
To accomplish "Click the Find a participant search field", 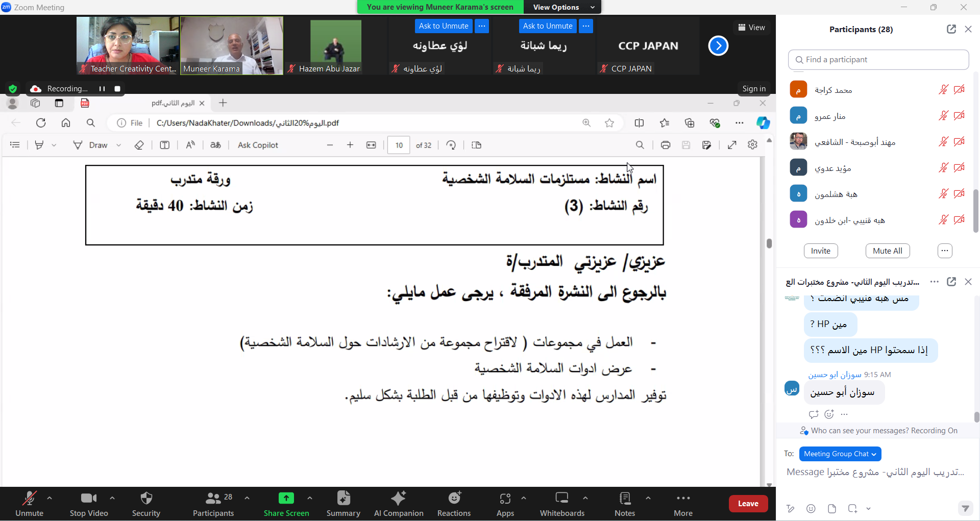I will tap(878, 60).
